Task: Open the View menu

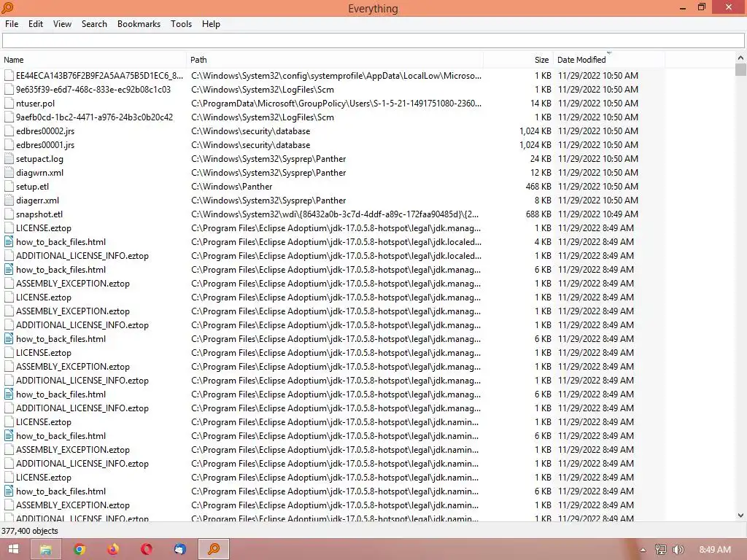Action: (62, 24)
